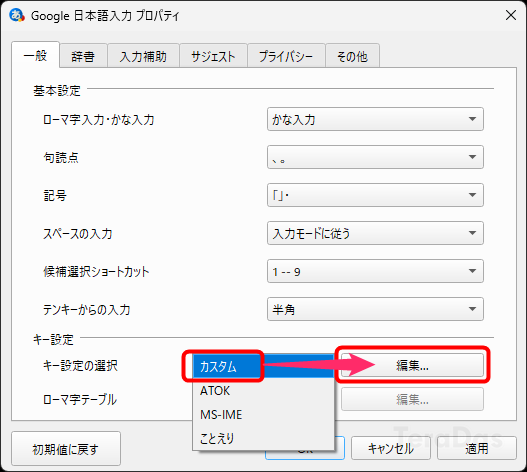Click the キャンセル button
This screenshot has height=472, width=527.
(x=391, y=448)
